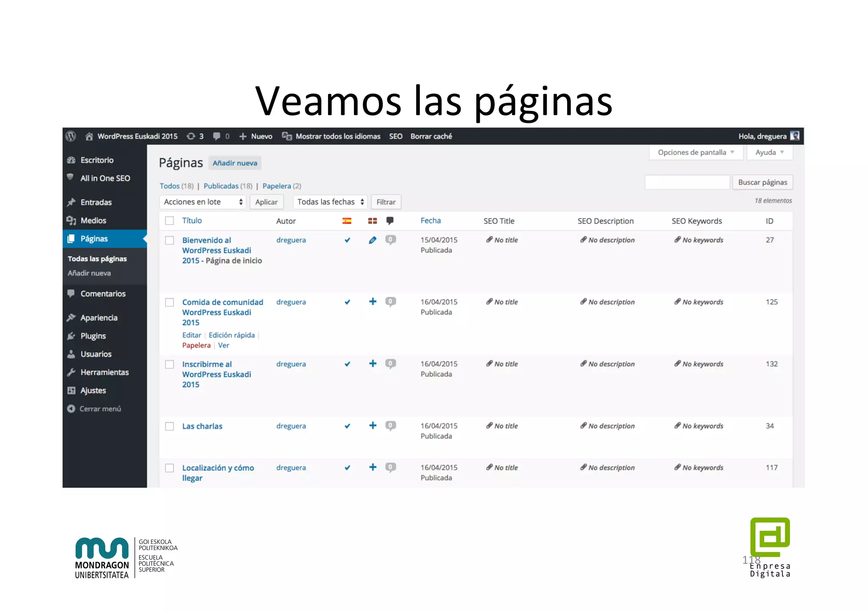The height and width of the screenshot is (613, 868).
Task: Open the Páginas sidebar menu
Action: pyautogui.click(x=105, y=239)
